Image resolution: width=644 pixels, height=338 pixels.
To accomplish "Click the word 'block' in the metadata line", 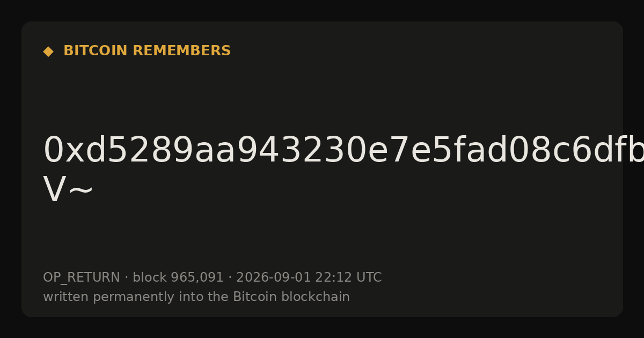I will click(x=150, y=278).
